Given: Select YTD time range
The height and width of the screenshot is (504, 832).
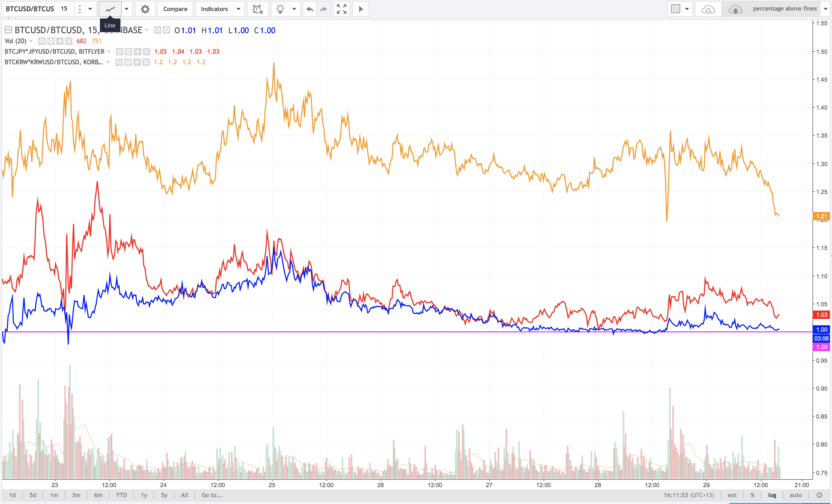Looking at the screenshot, I should pyautogui.click(x=122, y=495).
